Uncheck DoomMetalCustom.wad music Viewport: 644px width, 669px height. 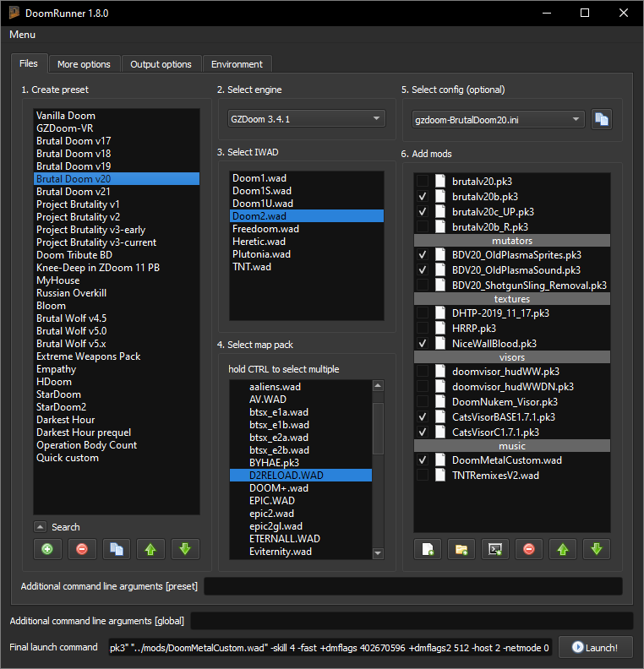[423, 460]
